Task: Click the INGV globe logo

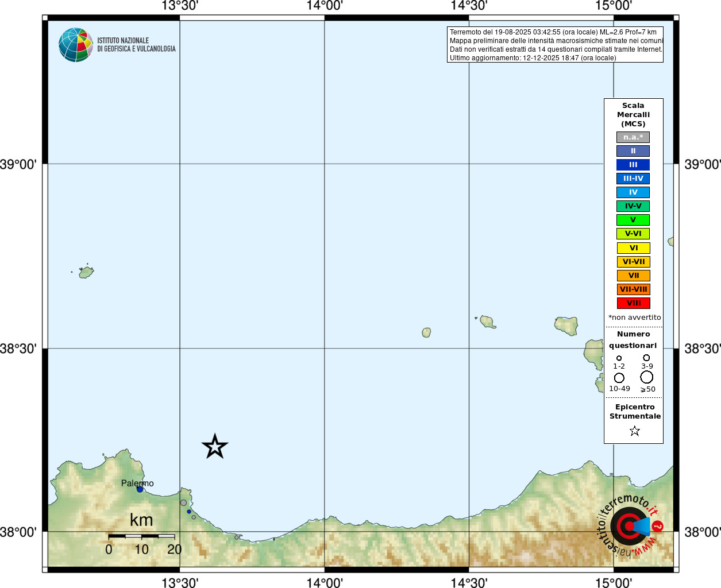Action: [x=76, y=45]
